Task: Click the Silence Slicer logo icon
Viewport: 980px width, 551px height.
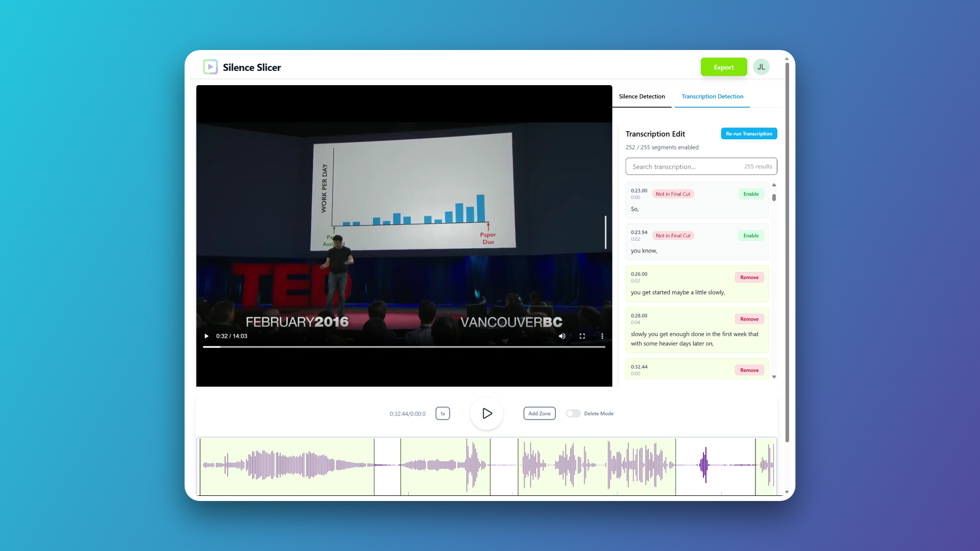Action: pyautogui.click(x=210, y=67)
